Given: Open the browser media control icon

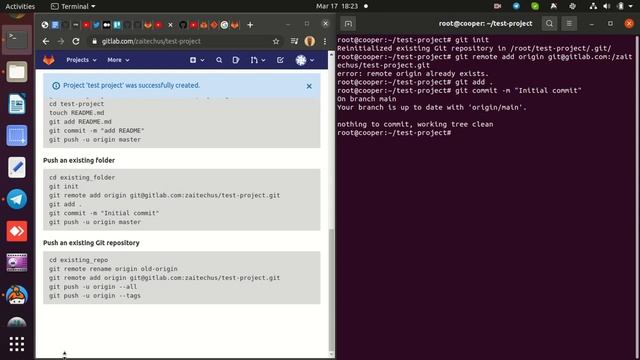Looking at the screenshot, I should pyautogui.click(x=294, y=41).
